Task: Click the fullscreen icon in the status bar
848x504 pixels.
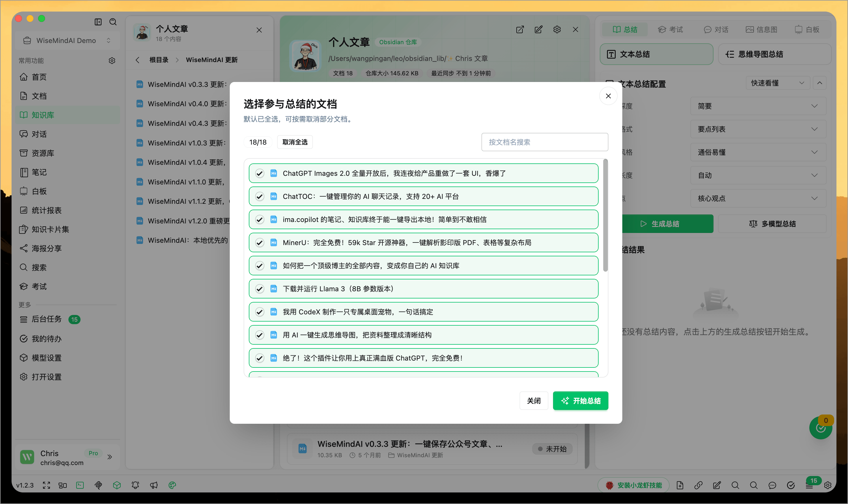Action: (x=46, y=485)
